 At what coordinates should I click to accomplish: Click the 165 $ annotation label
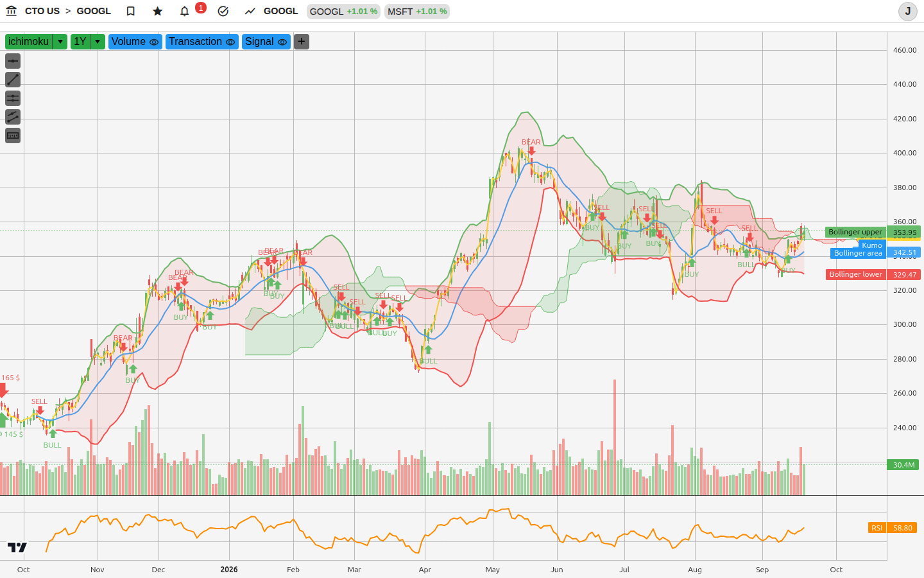(x=11, y=378)
